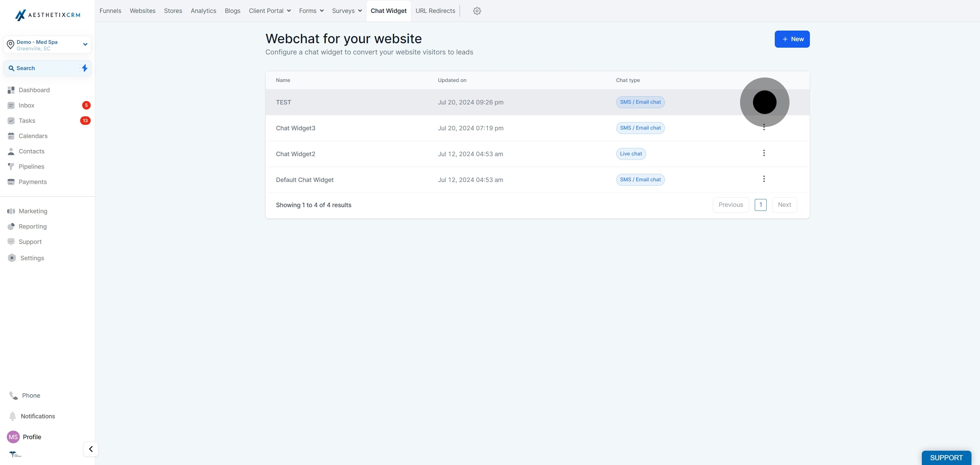Open the Dashboard sidebar icon
Screen dimensions: 980x465
pyautogui.click(x=11, y=90)
